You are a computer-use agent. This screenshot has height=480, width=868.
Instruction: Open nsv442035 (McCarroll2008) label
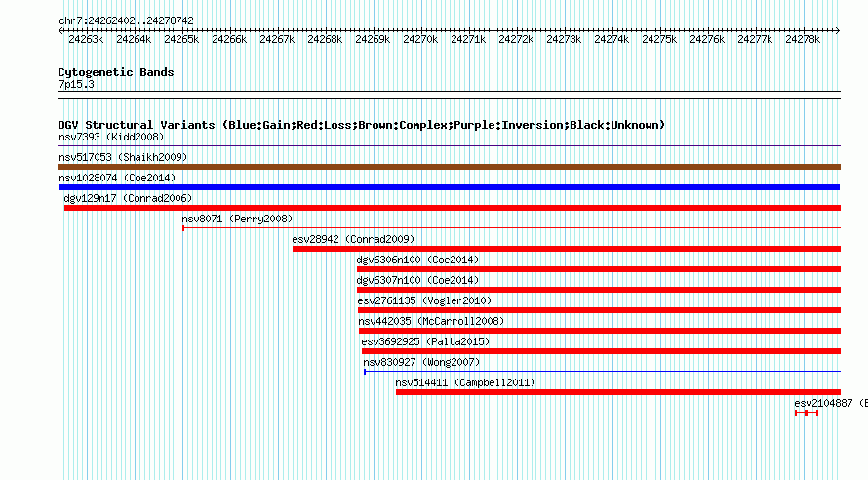point(431,321)
